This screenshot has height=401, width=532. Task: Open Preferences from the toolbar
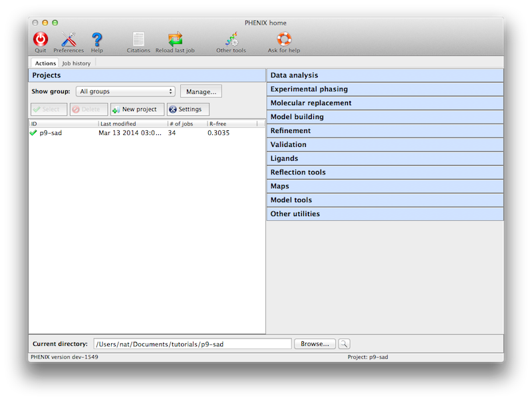(x=68, y=39)
